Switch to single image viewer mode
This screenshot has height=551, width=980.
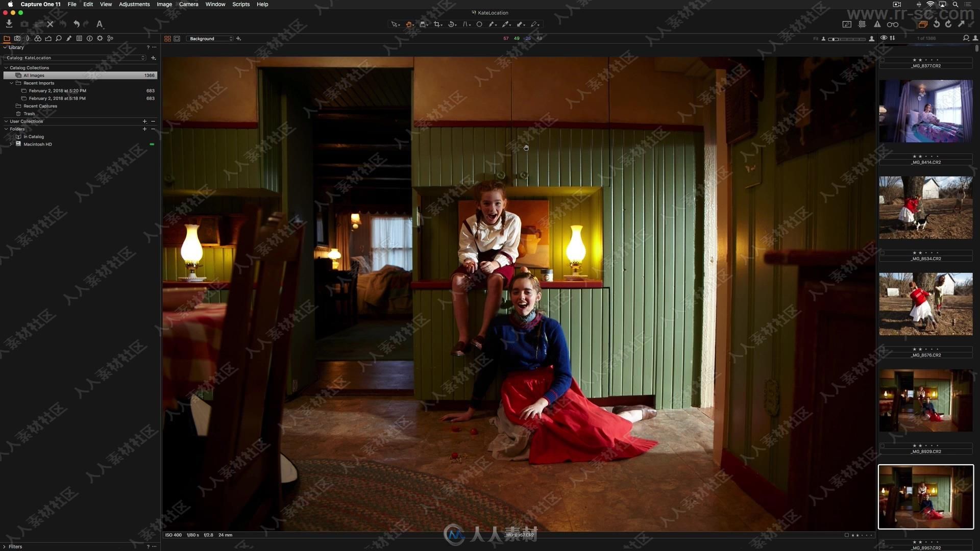click(177, 38)
